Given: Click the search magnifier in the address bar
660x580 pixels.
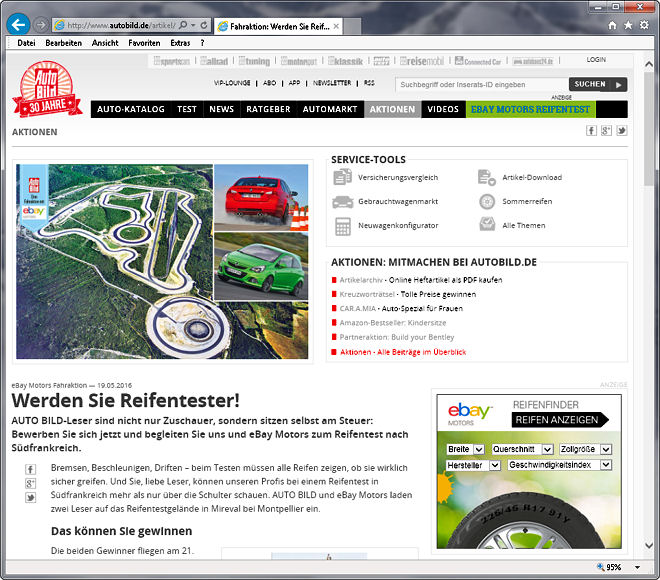Looking at the screenshot, I should [x=183, y=25].
